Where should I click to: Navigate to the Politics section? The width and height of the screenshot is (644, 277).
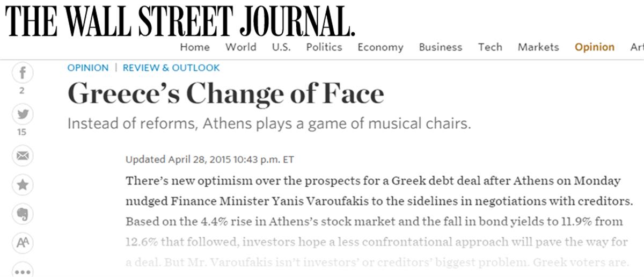(324, 47)
